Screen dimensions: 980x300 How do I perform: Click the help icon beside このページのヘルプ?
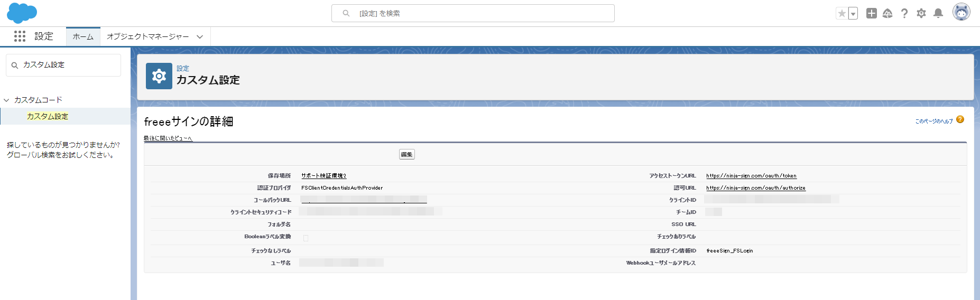(x=960, y=119)
